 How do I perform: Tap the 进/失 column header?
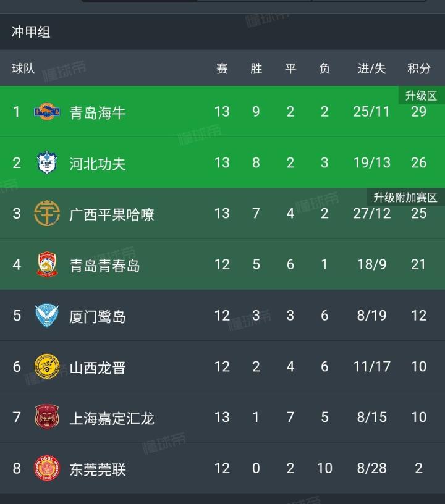(x=371, y=69)
